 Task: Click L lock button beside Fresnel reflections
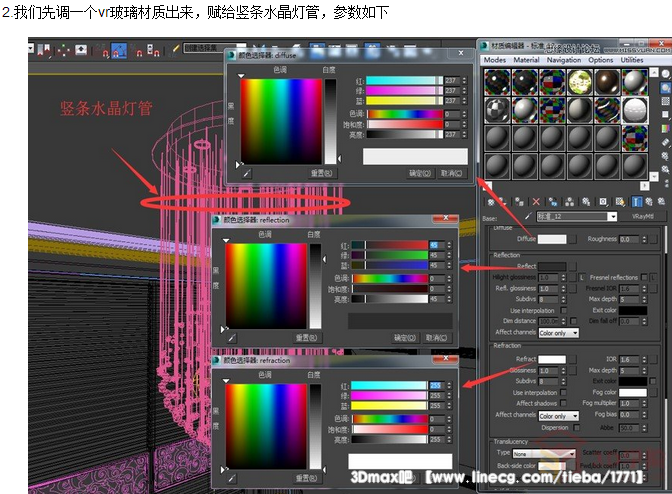(653, 277)
